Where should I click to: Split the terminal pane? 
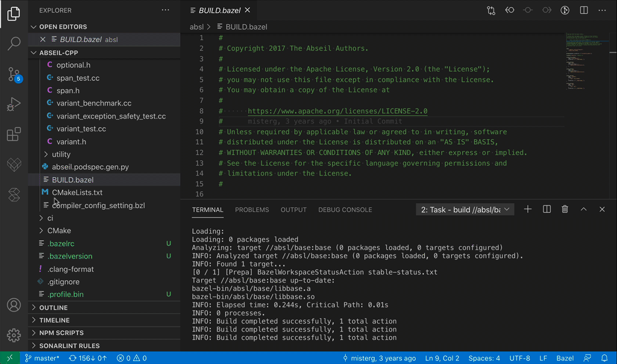(547, 209)
